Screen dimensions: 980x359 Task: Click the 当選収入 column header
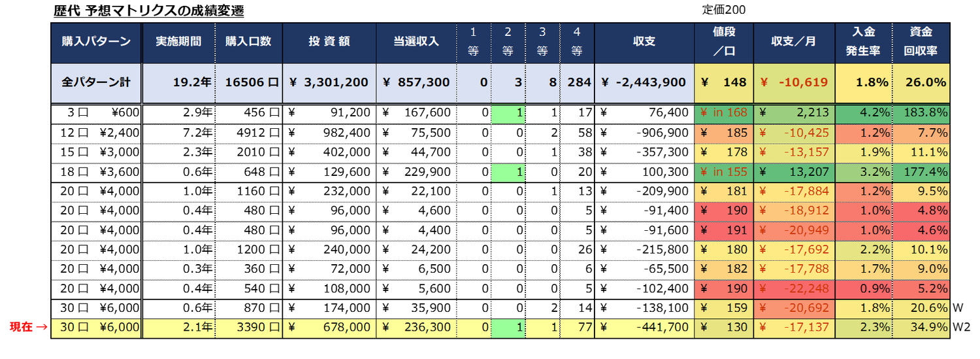pyautogui.click(x=416, y=41)
